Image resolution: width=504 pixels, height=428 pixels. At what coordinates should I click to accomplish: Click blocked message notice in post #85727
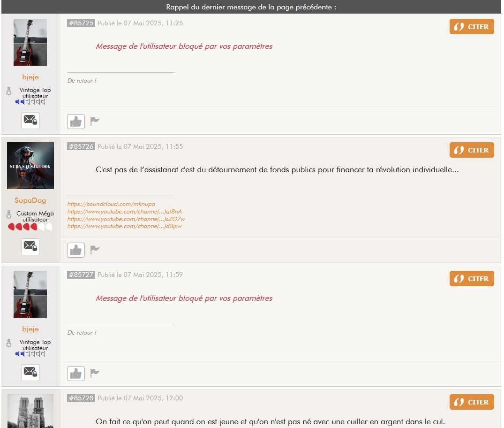coord(184,298)
